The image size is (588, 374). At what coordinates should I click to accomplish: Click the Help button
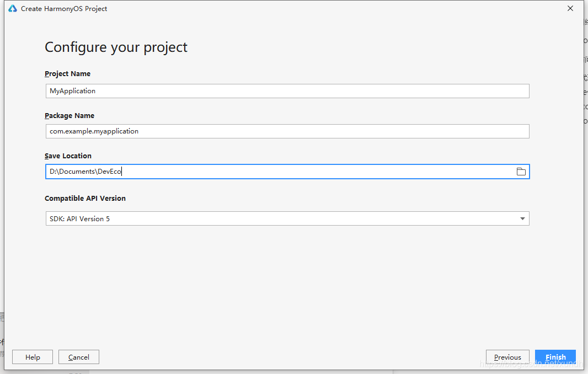click(x=33, y=357)
